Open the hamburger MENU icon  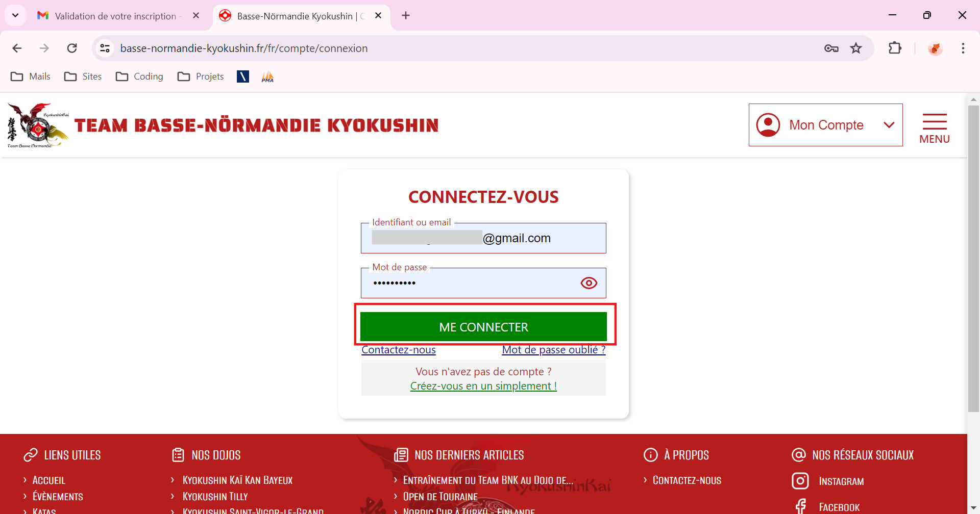(934, 127)
